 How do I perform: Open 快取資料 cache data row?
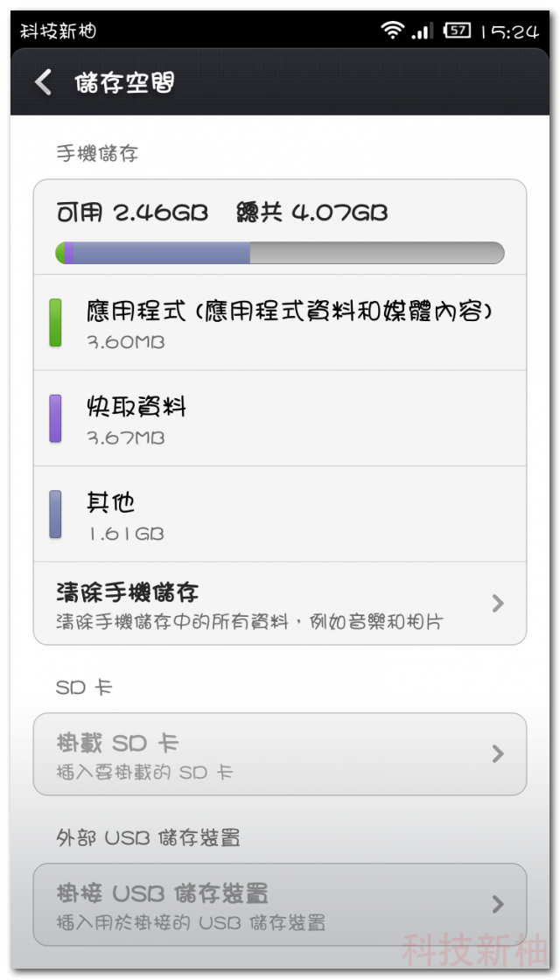click(x=280, y=418)
